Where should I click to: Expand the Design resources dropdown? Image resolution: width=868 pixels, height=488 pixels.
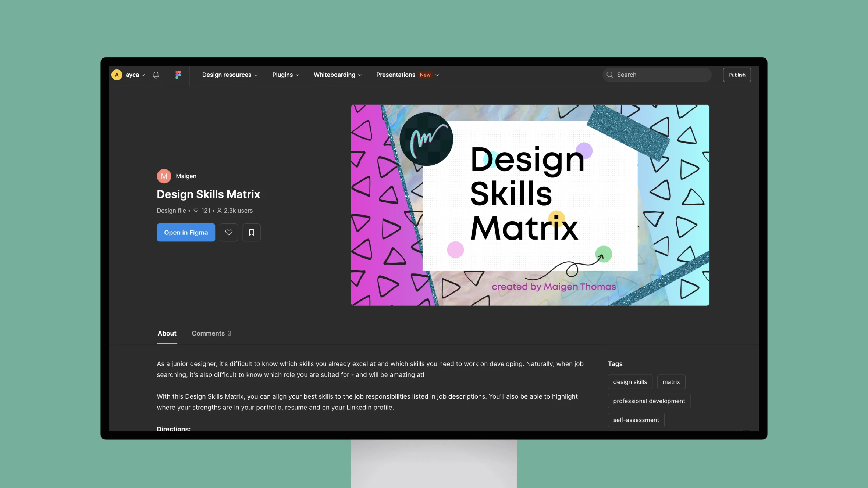point(230,75)
